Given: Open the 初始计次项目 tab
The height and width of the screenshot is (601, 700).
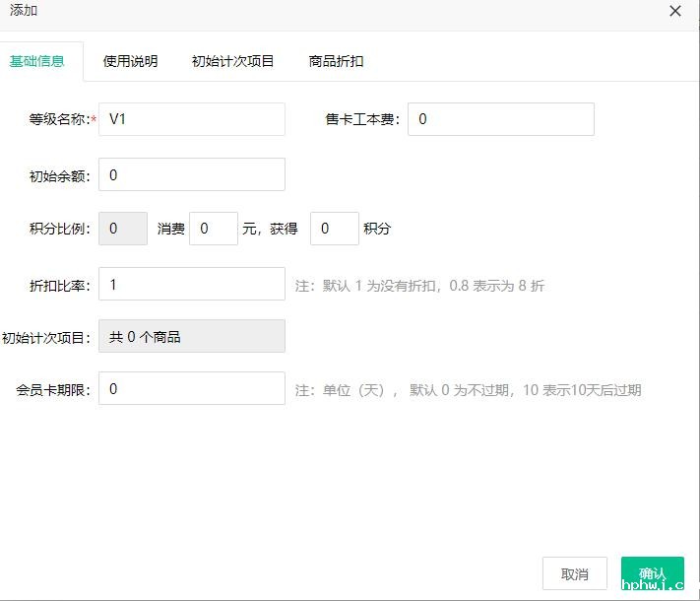Looking at the screenshot, I should (x=232, y=61).
